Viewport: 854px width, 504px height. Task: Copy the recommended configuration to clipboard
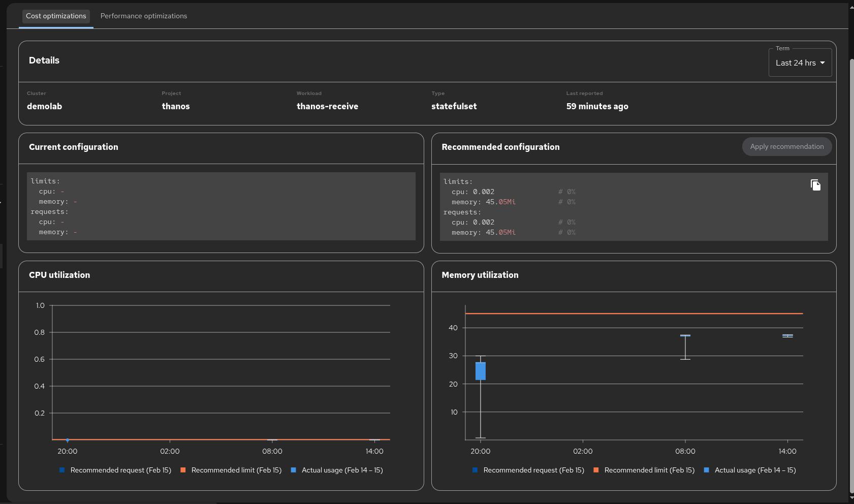point(815,185)
